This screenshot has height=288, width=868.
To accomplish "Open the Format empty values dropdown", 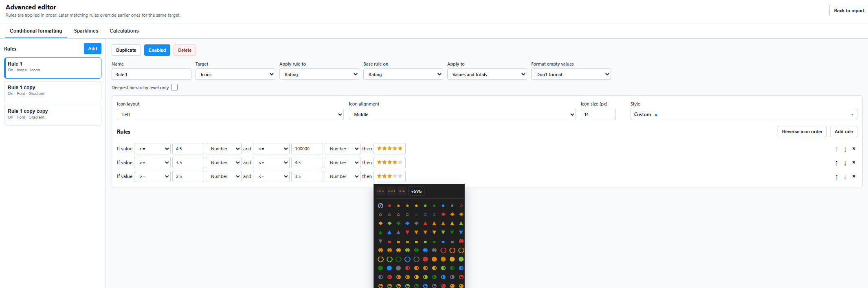I will pos(571,74).
